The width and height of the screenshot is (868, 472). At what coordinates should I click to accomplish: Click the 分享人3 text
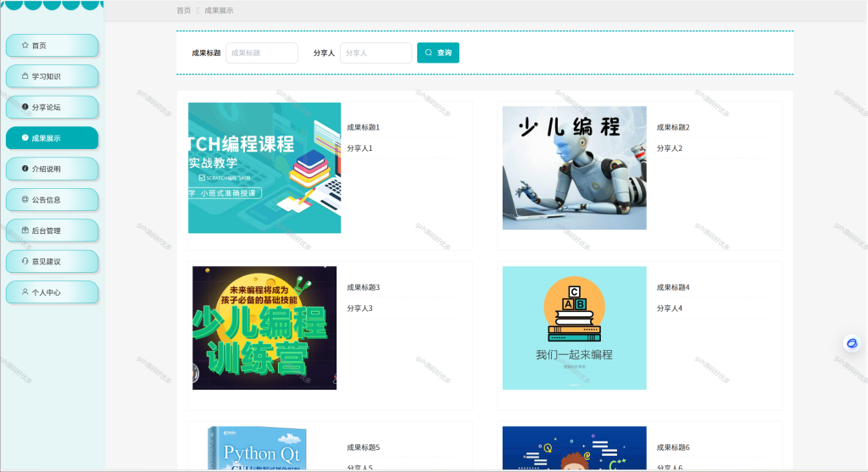pyautogui.click(x=359, y=308)
